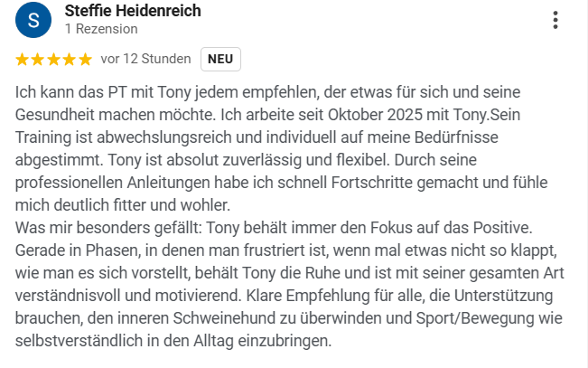Click the "NEU" badge
Image resolution: width=588 pixels, height=368 pixels.
pyautogui.click(x=220, y=60)
